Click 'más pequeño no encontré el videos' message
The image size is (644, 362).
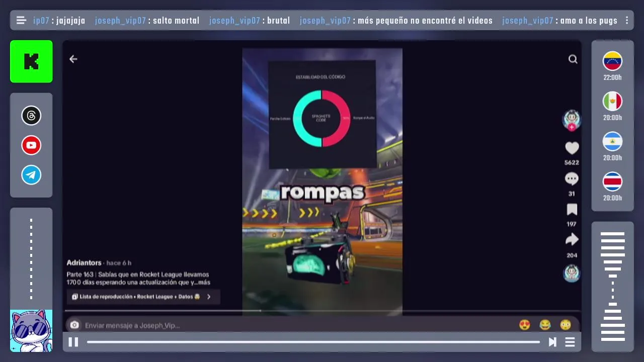point(425,21)
